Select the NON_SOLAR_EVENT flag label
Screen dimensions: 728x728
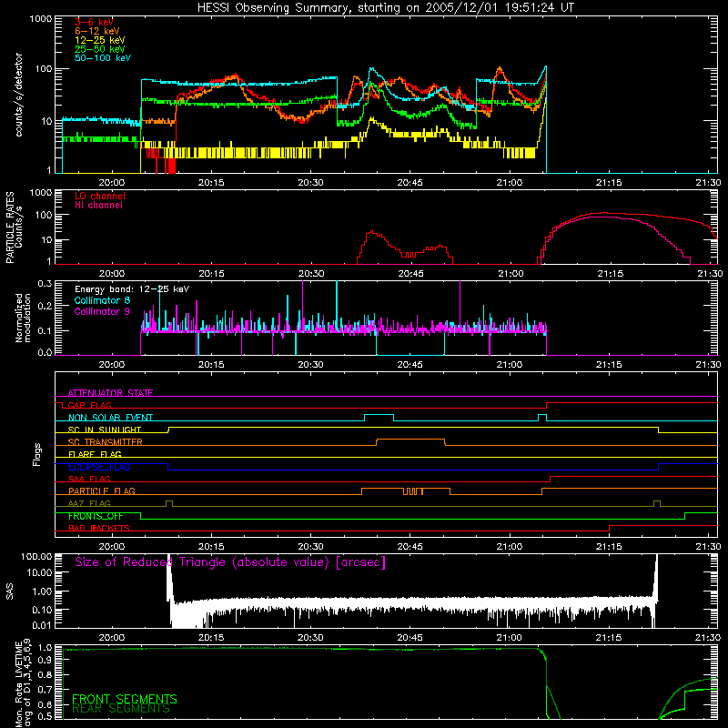coord(110,418)
